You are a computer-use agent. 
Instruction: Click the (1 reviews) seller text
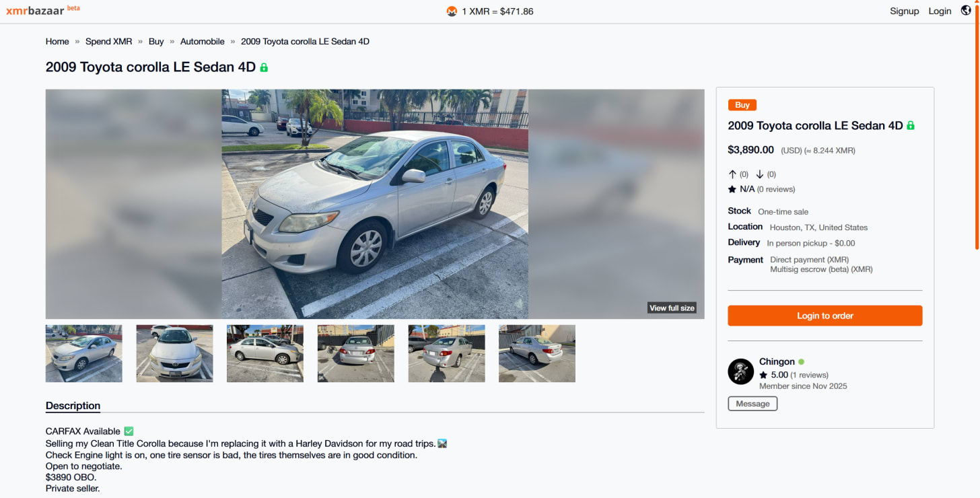tap(809, 375)
